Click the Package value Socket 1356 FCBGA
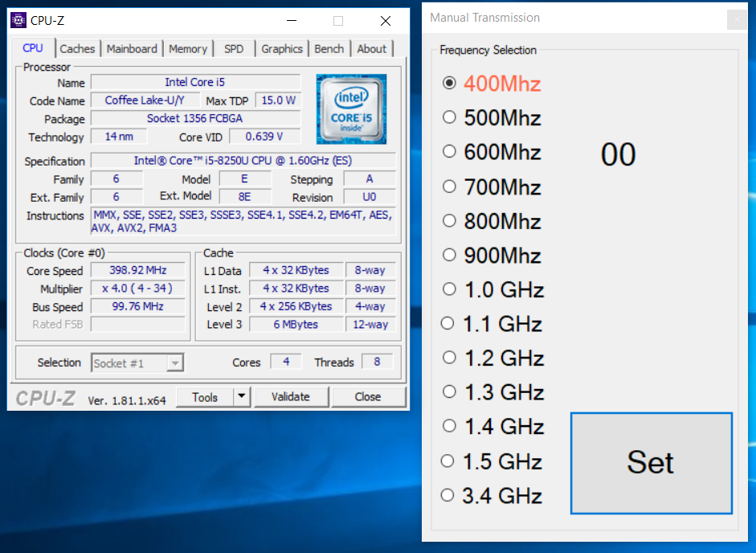The width and height of the screenshot is (756, 553). 195,118
